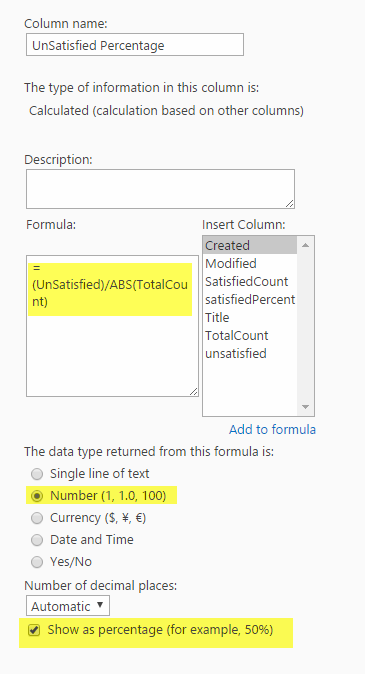Select Created in Insert Column list
This screenshot has height=674, width=365.
[x=250, y=245]
